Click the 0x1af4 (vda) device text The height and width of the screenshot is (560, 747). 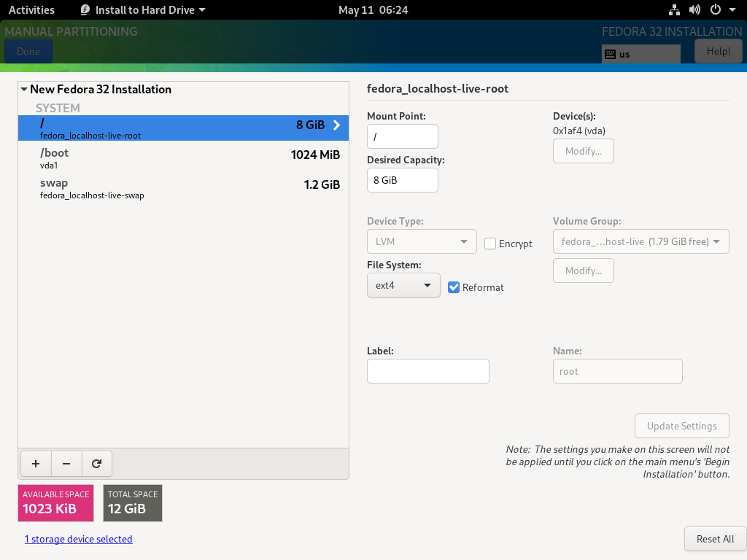[579, 131]
